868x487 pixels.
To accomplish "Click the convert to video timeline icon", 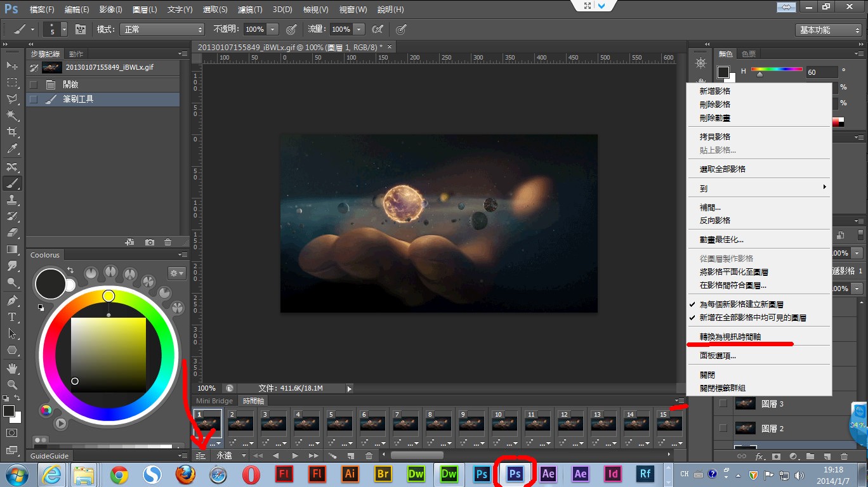I will click(201, 455).
